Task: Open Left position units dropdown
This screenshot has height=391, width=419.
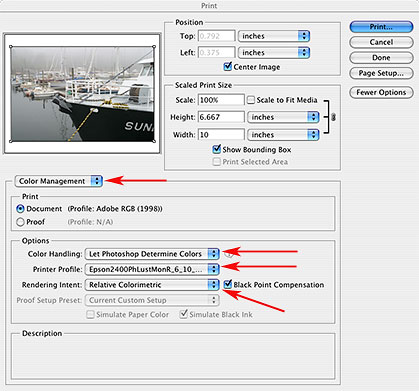Action: click(274, 53)
